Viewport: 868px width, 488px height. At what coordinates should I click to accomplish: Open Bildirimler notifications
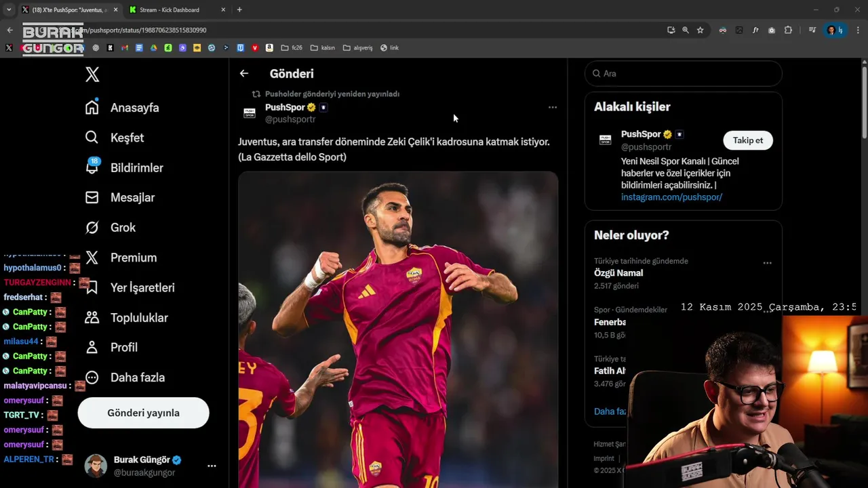coord(124,167)
